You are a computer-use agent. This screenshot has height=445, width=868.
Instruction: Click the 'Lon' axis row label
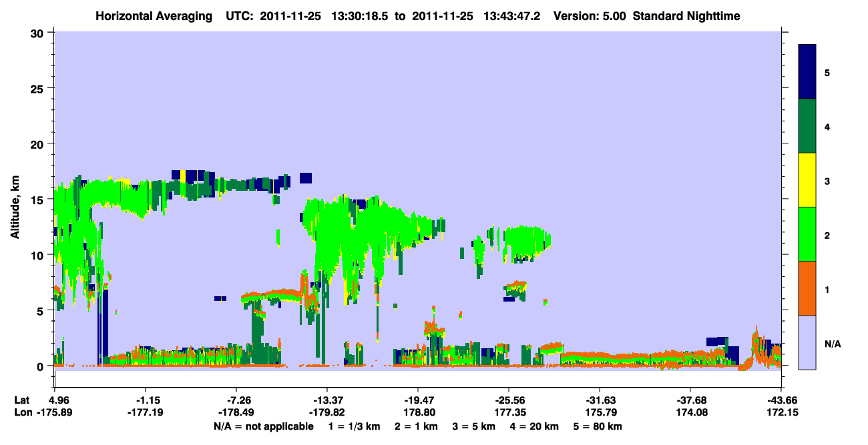[22, 413]
